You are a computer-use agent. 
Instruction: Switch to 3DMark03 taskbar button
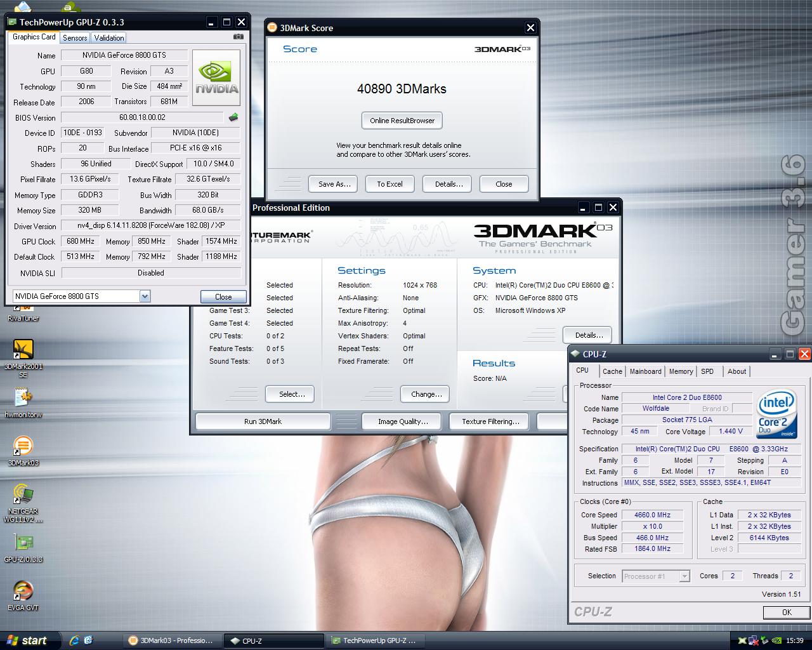172,641
